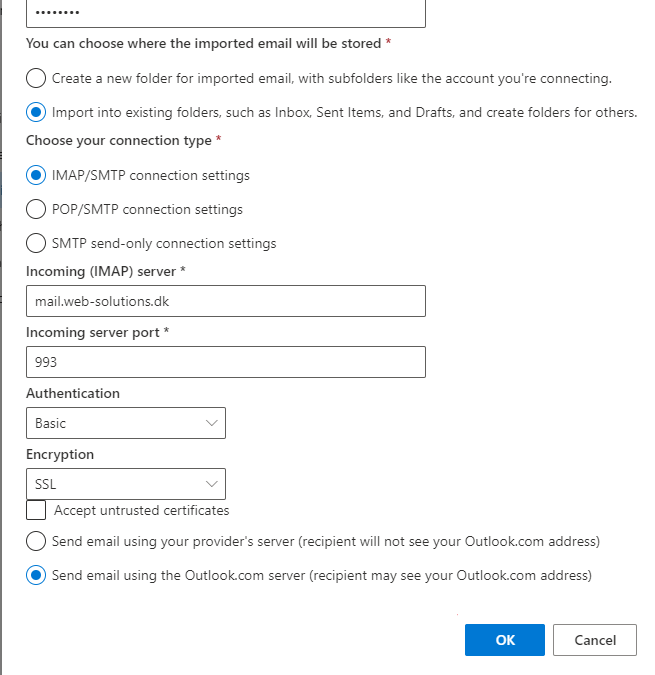Confirm settings with the OK button
Image resolution: width=655 pixels, height=675 pixels.
(x=505, y=640)
